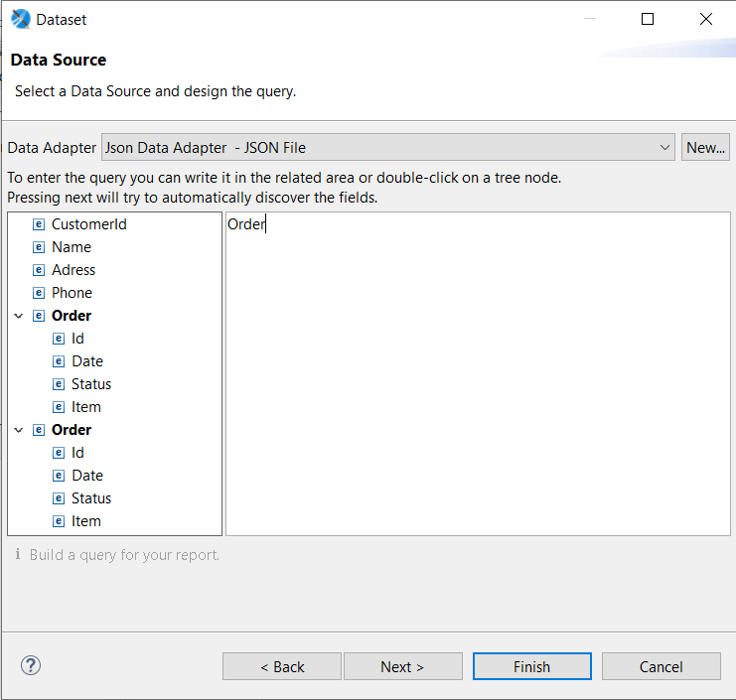The image size is (736, 700).
Task: Click the icon beside the second Order node
Action: 39,430
